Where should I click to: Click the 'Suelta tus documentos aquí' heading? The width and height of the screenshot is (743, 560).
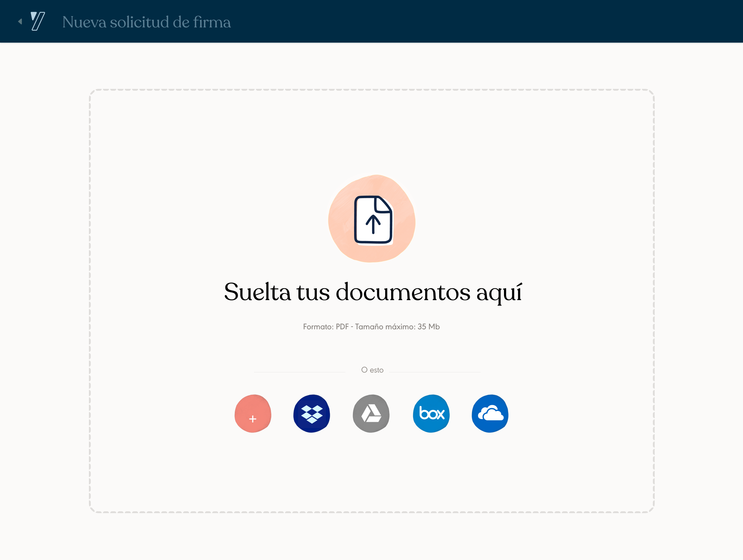click(x=373, y=292)
